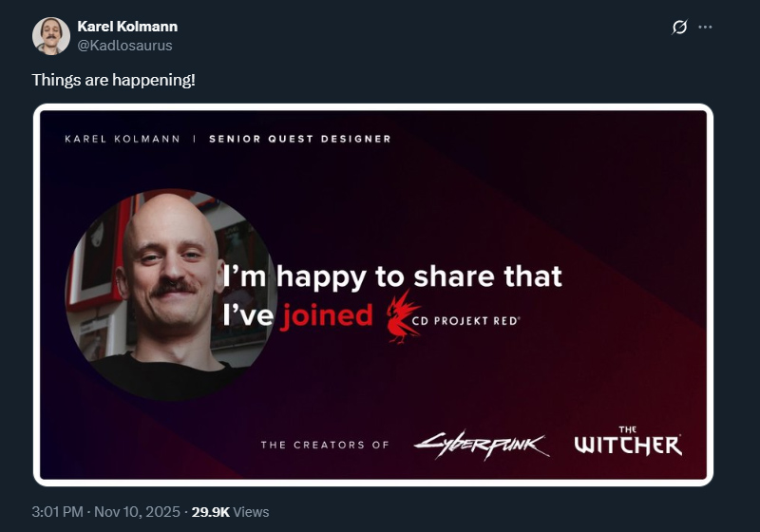
Task: Click the KAREL KOLMANN label in image
Action: click(123, 139)
